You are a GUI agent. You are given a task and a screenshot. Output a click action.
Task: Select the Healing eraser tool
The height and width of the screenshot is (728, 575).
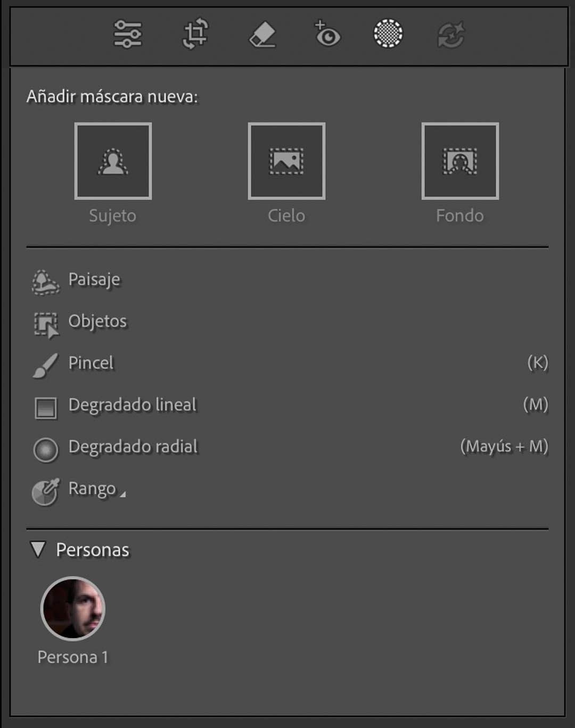[262, 35]
